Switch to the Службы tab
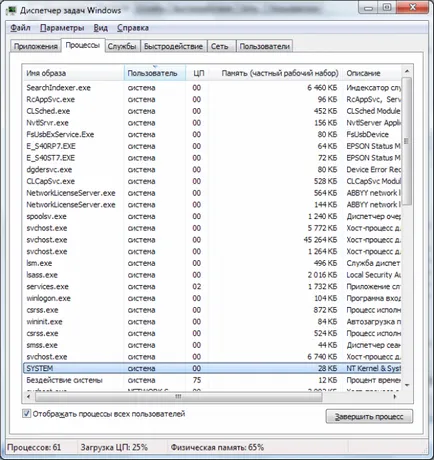This screenshot has height=460, width=434. click(122, 46)
